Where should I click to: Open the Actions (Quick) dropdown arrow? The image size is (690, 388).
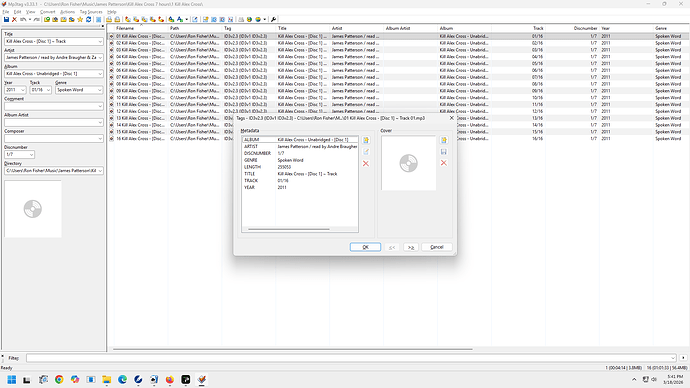coord(187,19)
